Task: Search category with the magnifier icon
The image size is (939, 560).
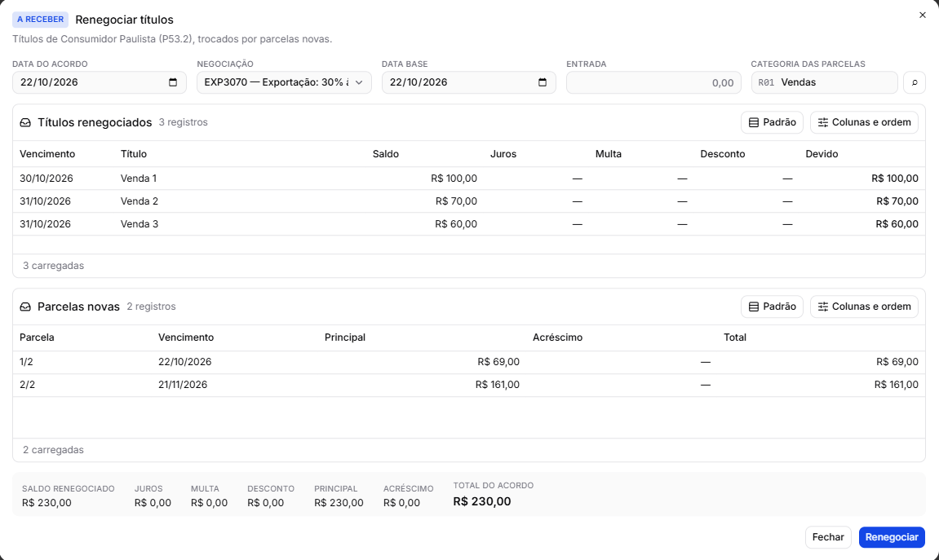Action: click(x=914, y=82)
